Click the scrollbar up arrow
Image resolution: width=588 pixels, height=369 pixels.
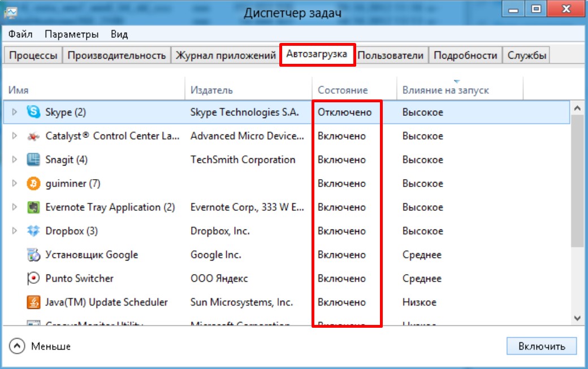coord(577,108)
